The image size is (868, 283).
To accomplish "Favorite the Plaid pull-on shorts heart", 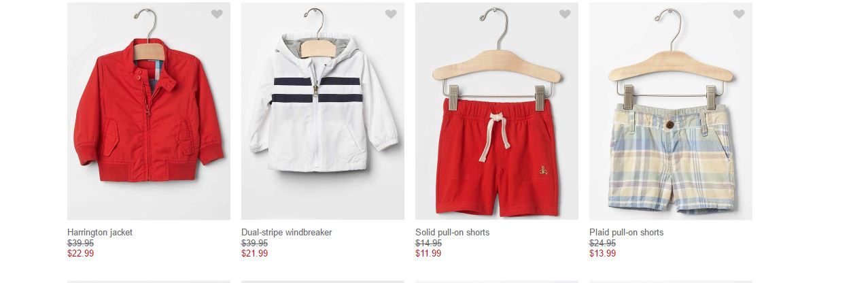I will (x=739, y=14).
